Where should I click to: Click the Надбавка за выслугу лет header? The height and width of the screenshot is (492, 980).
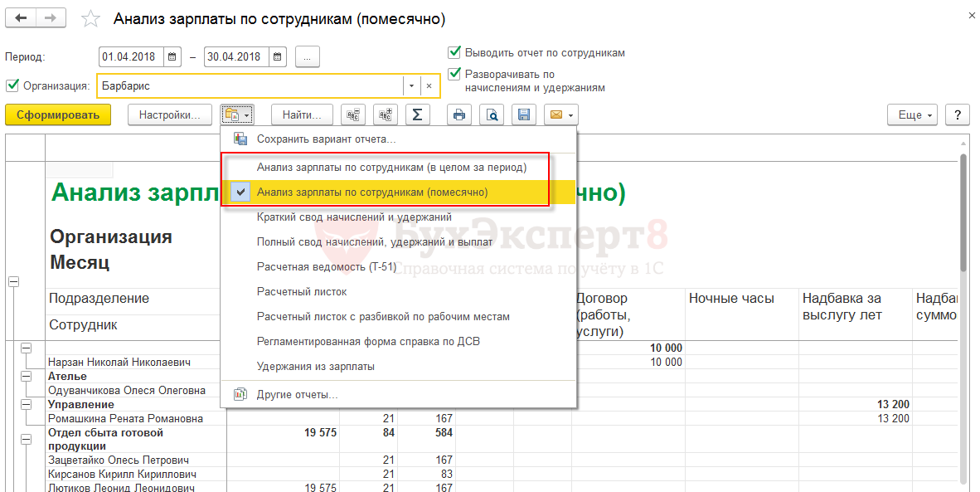pos(856,314)
